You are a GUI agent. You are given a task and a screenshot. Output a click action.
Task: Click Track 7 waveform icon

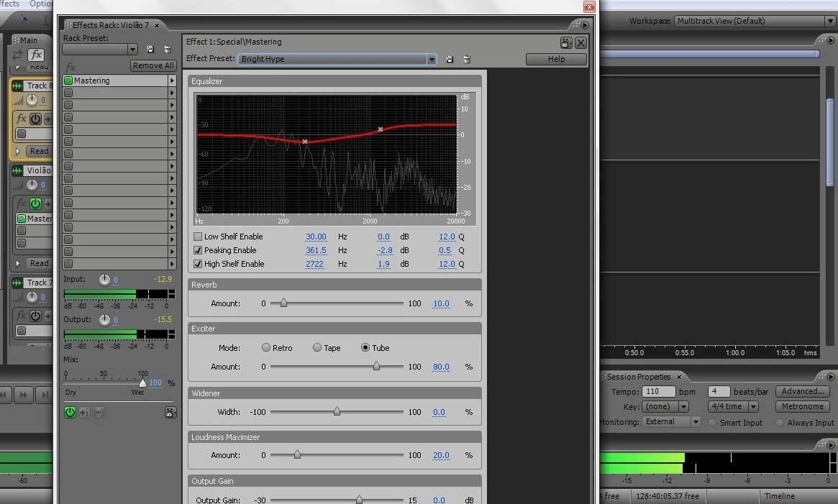[x=17, y=283]
